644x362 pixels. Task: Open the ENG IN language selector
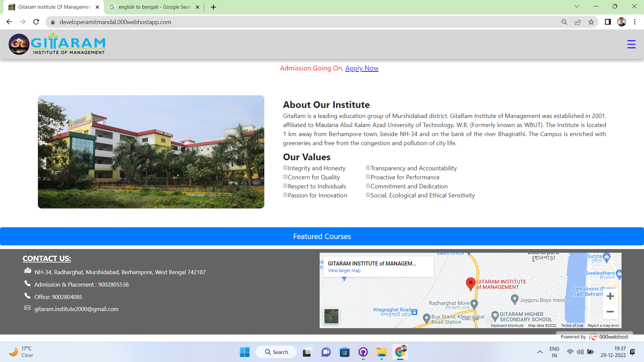(554, 352)
